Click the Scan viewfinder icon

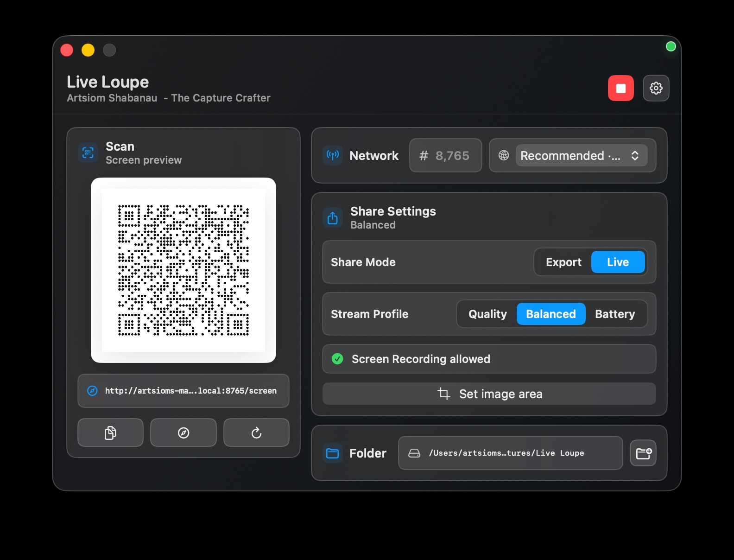coord(88,153)
